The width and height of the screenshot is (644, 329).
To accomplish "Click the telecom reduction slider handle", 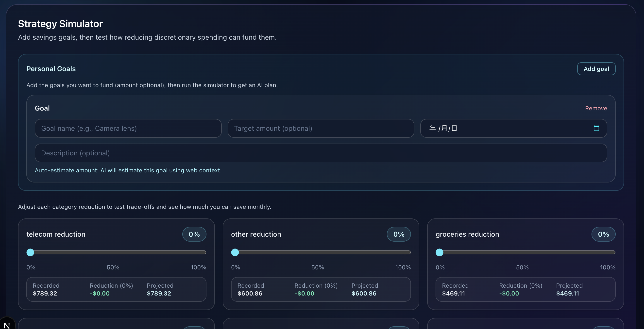I will 30,252.
